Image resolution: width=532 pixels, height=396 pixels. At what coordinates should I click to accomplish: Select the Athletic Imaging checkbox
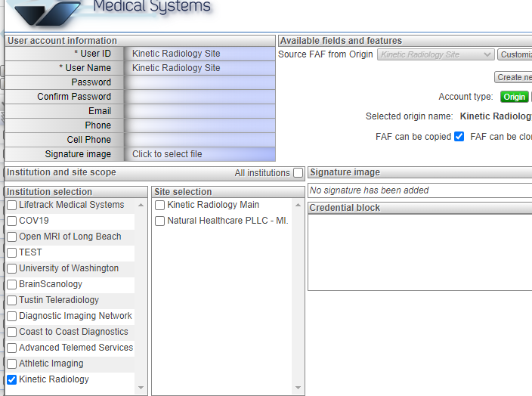12,364
